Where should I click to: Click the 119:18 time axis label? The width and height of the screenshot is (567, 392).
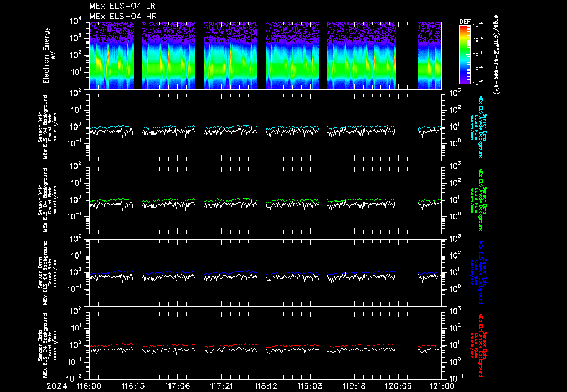[353, 385]
